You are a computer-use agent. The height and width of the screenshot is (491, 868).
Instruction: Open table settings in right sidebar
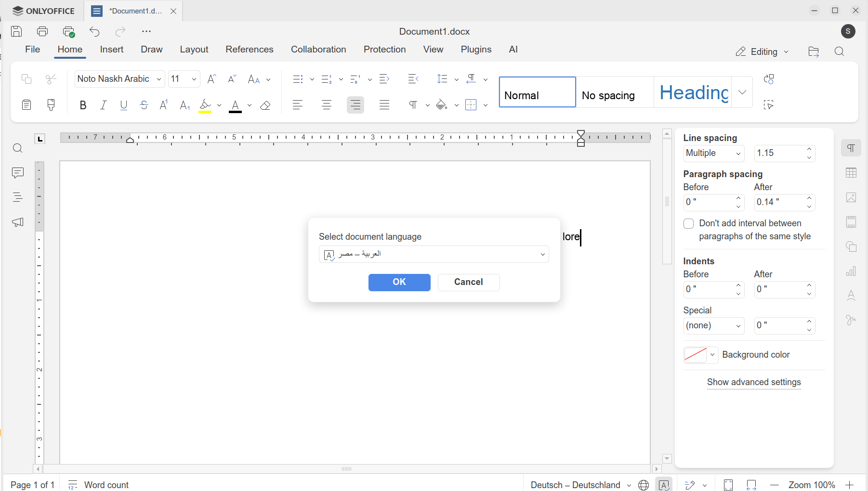pyautogui.click(x=851, y=173)
